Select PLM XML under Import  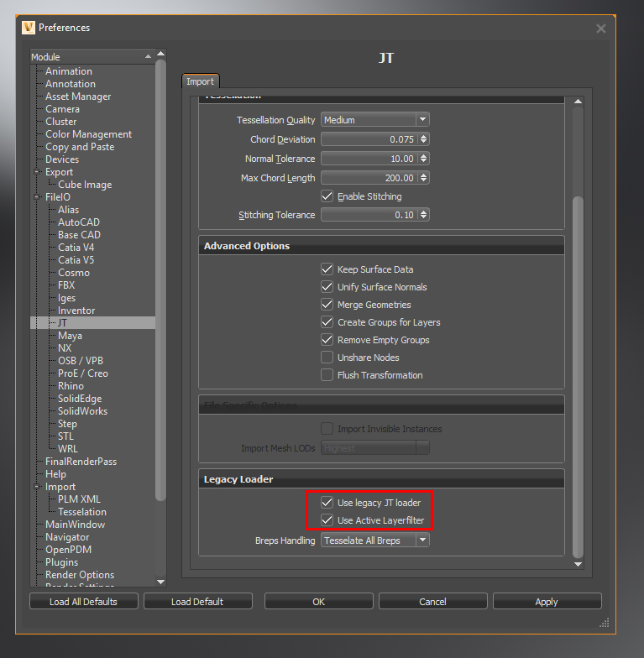coord(79,499)
